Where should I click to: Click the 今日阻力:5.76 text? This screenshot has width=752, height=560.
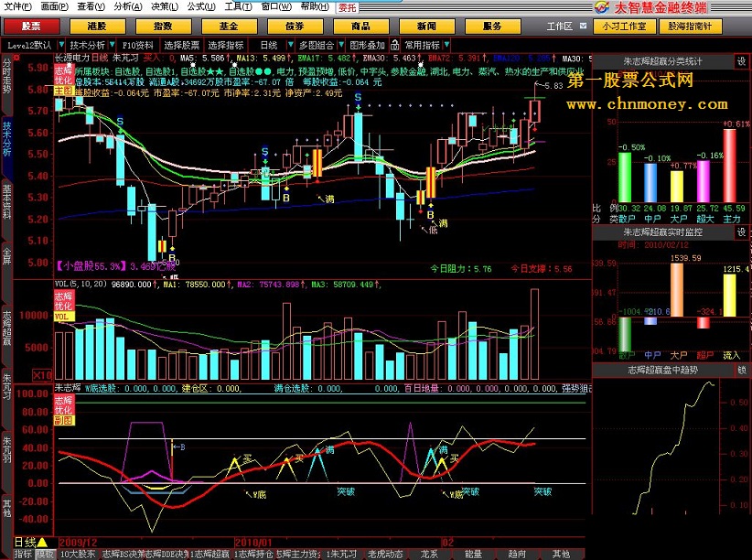tap(460, 269)
